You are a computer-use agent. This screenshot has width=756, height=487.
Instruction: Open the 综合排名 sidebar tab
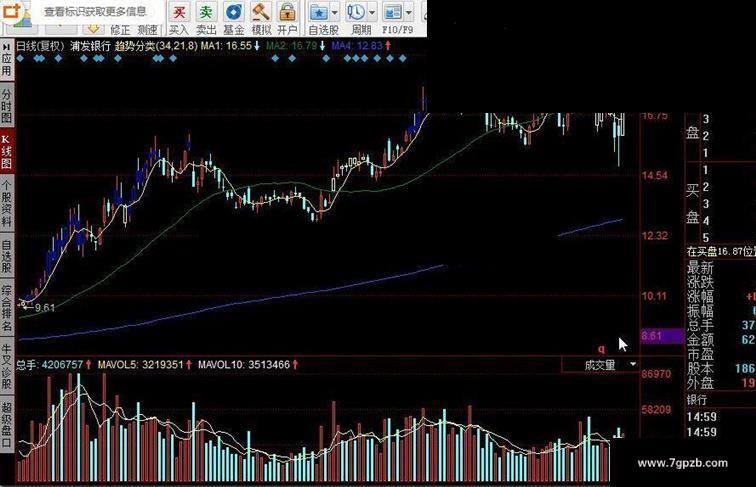(6, 308)
